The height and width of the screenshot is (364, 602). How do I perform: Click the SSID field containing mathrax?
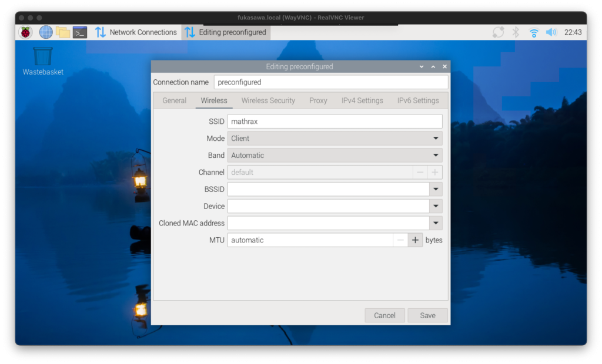[335, 122]
